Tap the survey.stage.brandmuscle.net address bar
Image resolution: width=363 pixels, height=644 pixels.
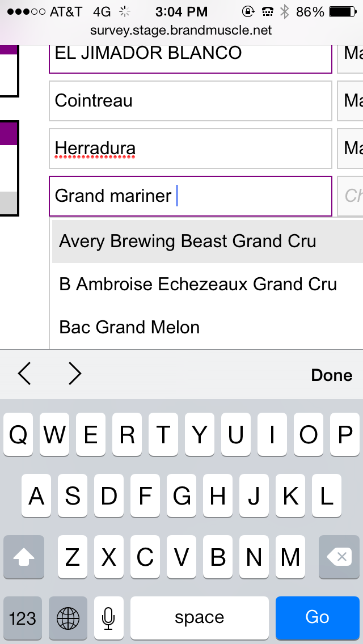(x=181, y=31)
